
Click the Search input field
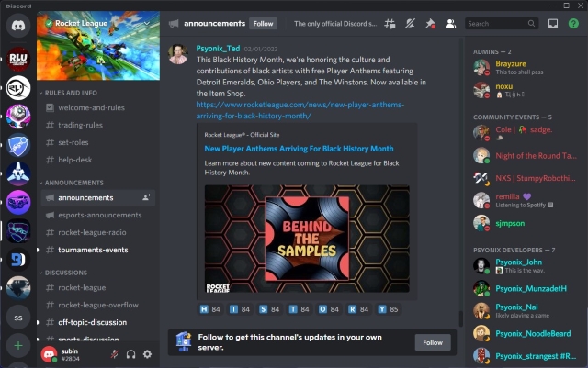tap(502, 24)
